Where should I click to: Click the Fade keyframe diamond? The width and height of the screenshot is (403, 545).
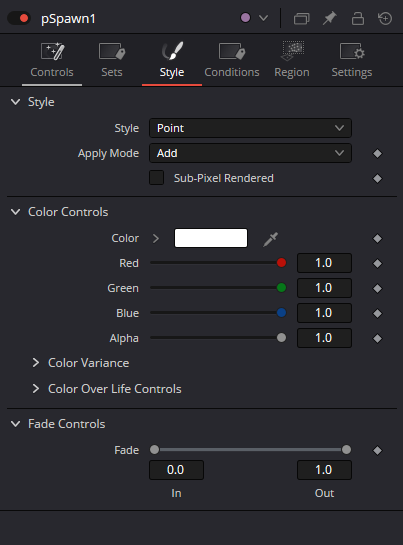[377, 450]
